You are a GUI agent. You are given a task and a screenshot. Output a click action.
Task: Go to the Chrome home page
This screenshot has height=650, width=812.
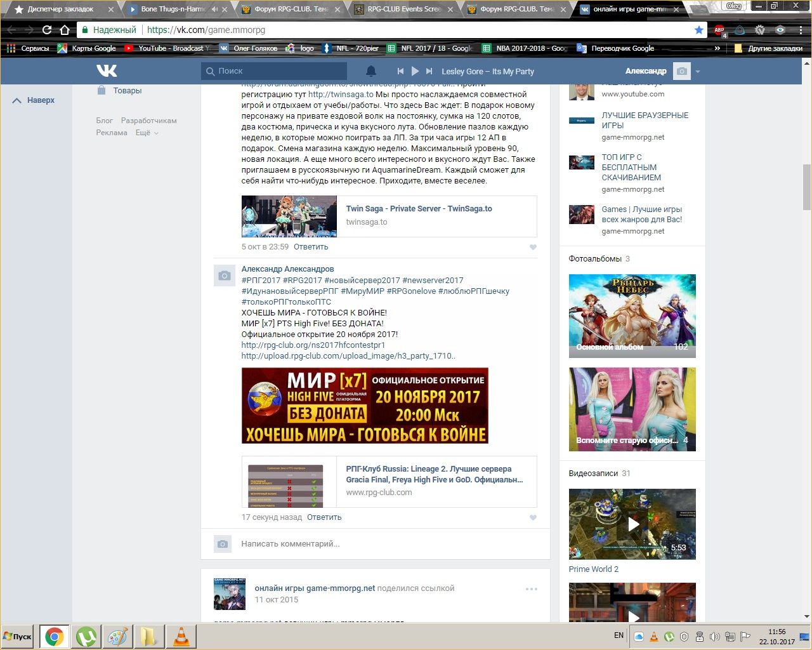click(65, 30)
